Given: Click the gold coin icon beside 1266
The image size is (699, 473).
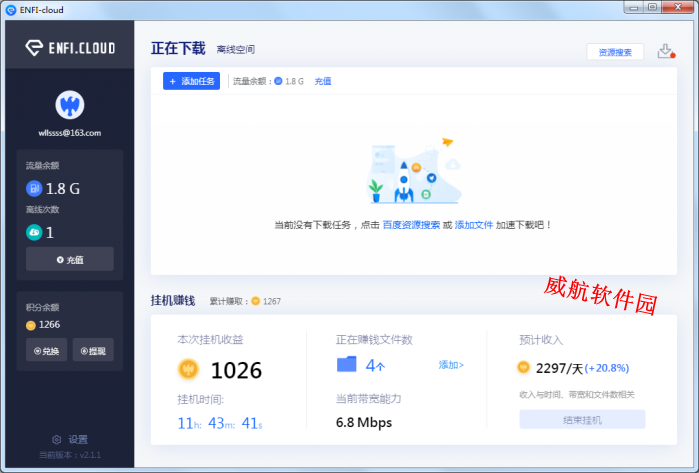Looking at the screenshot, I should pyautogui.click(x=31, y=325).
